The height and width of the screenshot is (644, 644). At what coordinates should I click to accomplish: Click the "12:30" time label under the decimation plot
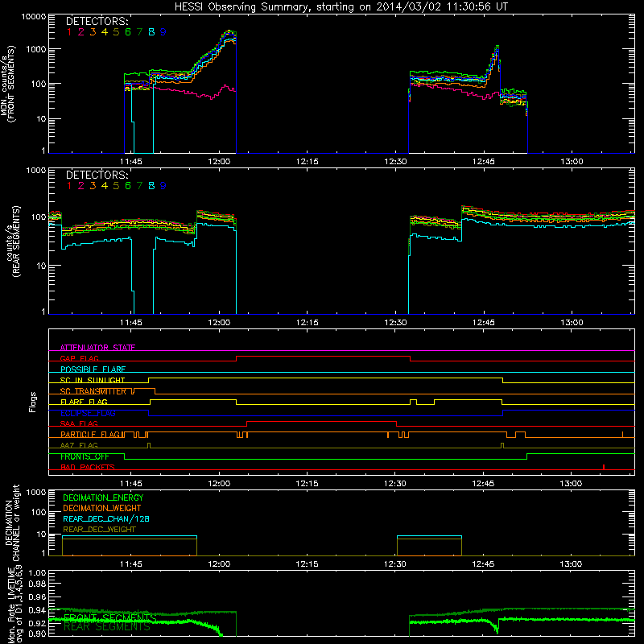395,564
